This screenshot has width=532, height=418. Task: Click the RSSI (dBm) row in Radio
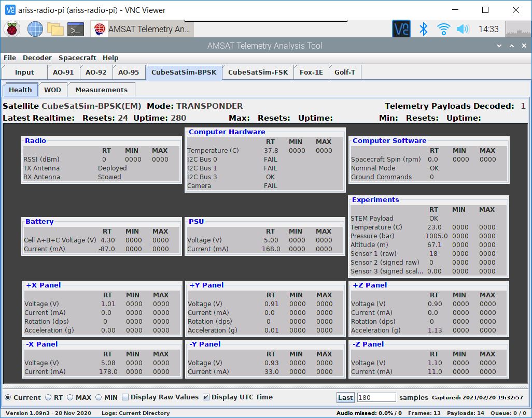tap(101, 160)
